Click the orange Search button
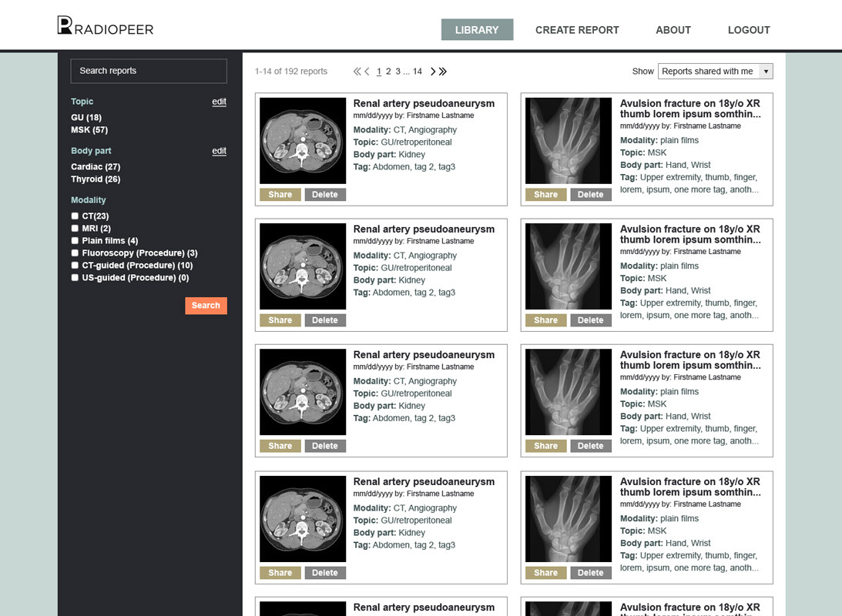 pyautogui.click(x=206, y=306)
